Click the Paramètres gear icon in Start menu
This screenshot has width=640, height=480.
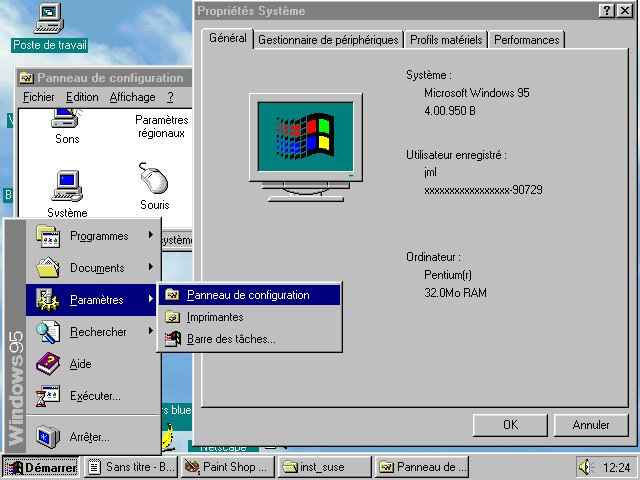coord(48,300)
